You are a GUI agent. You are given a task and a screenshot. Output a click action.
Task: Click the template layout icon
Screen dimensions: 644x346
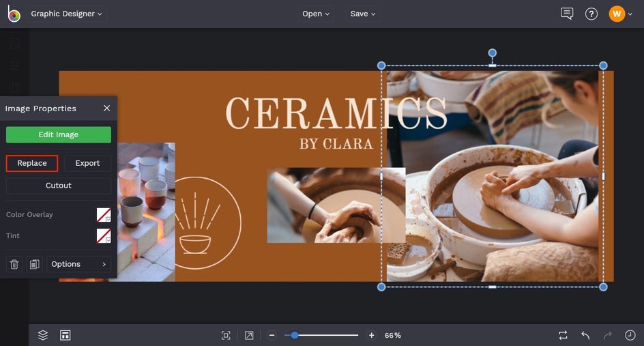65,335
